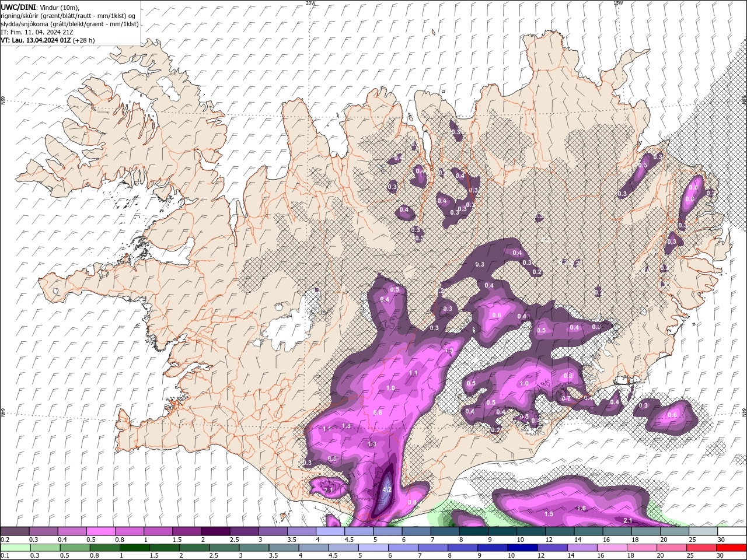Click the UWC/DINI title text
The width and height of the screenshot is (747, 560).
pyautogui.click(x=18, y=6)
